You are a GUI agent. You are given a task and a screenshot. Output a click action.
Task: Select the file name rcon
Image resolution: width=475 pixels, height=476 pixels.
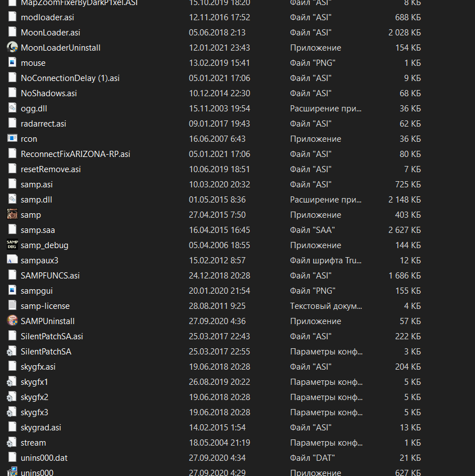point(29,139)
